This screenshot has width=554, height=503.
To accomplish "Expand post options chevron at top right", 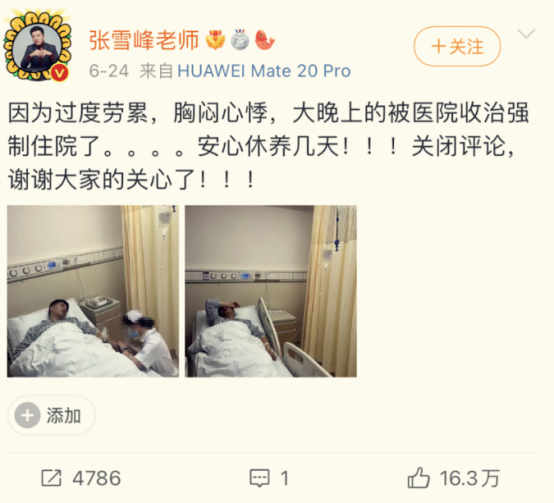I will tap(526, 34).
